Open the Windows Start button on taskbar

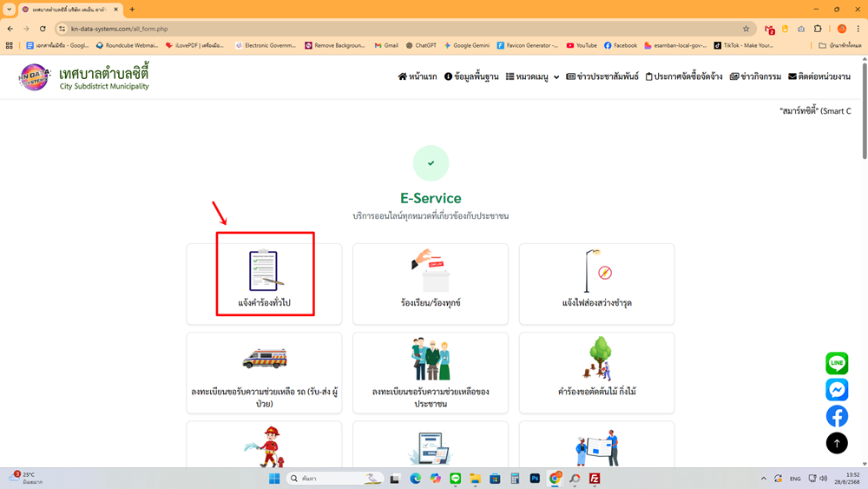[274, 479]
